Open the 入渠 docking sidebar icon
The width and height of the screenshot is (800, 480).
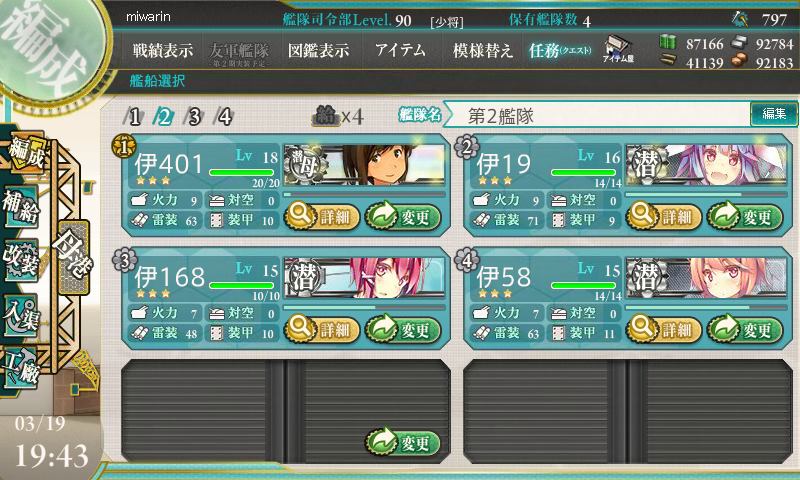[21, 315]
